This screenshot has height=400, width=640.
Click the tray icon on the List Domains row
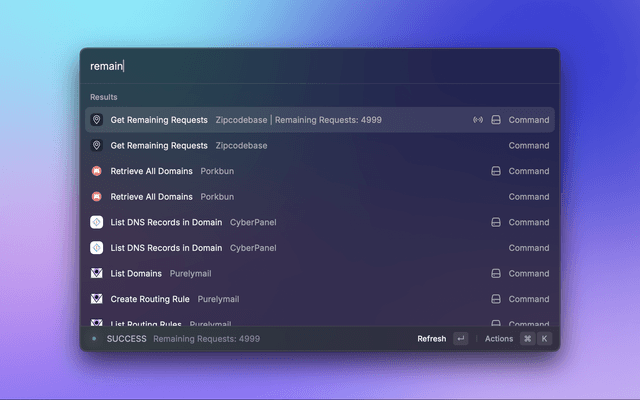(495, 273)
